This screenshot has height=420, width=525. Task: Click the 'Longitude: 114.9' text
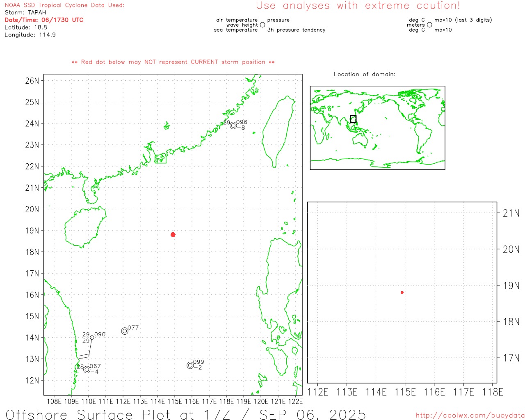[30, 35]
